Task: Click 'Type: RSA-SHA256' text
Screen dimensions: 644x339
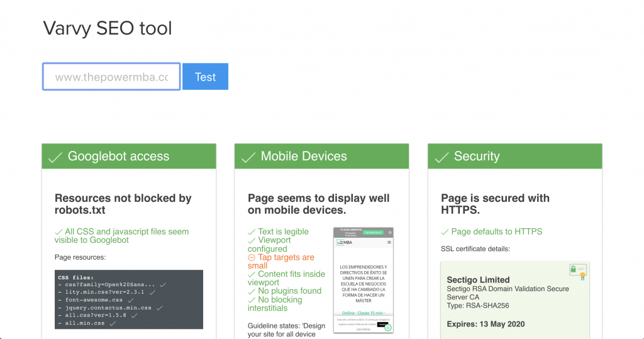Action: [x=478, y=306]
